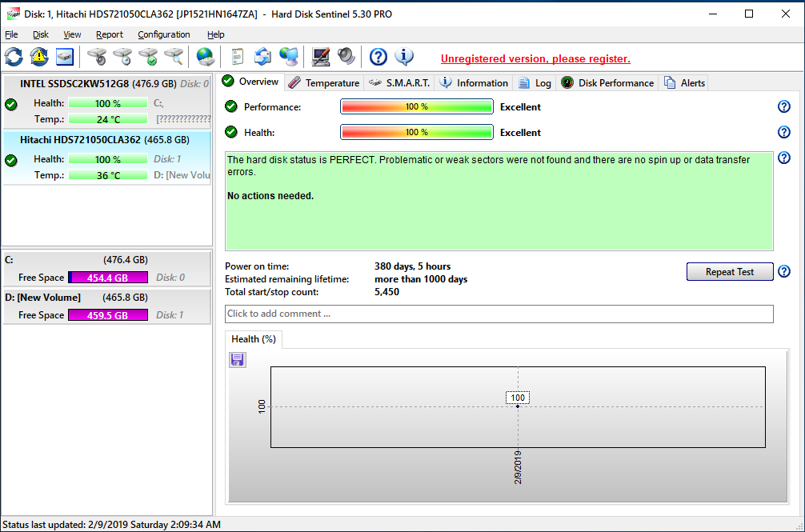Switch to the S.M.A.R.T. tab

(399, 82)
